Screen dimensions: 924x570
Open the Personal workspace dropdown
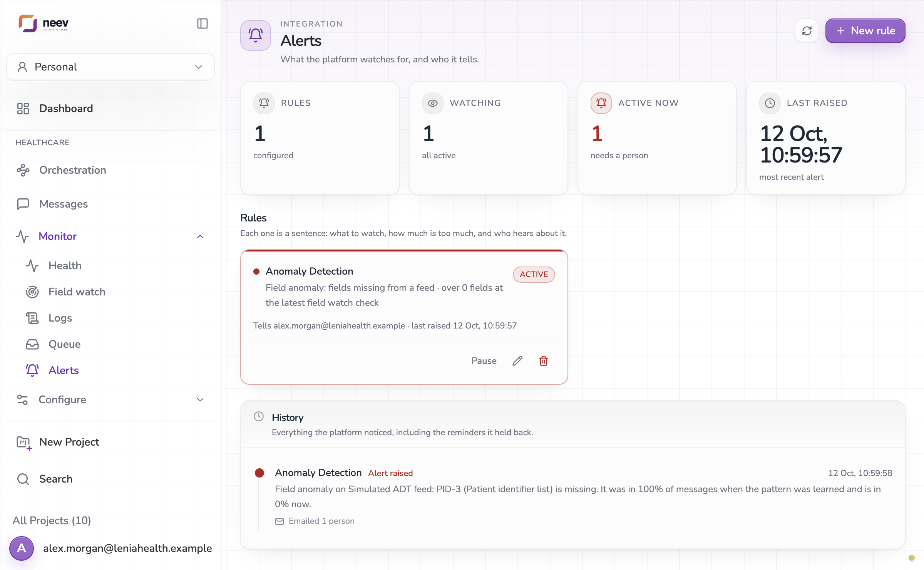pyautogui.click(x=110, y=67)
